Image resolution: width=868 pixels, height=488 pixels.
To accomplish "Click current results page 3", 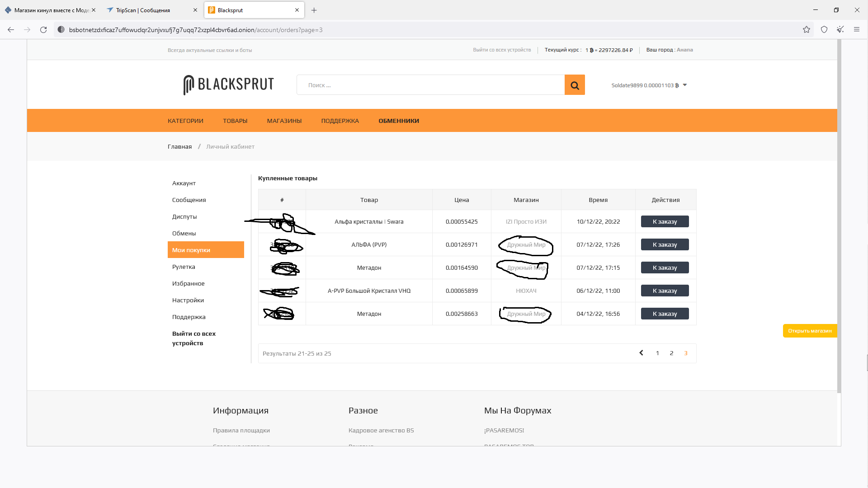I will click(686, 353).
